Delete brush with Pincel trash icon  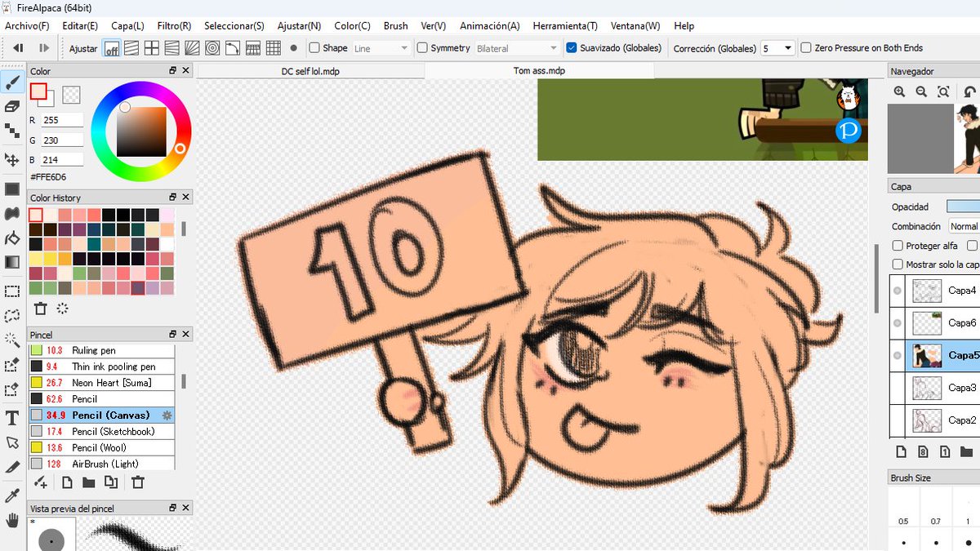coord(138,482)
